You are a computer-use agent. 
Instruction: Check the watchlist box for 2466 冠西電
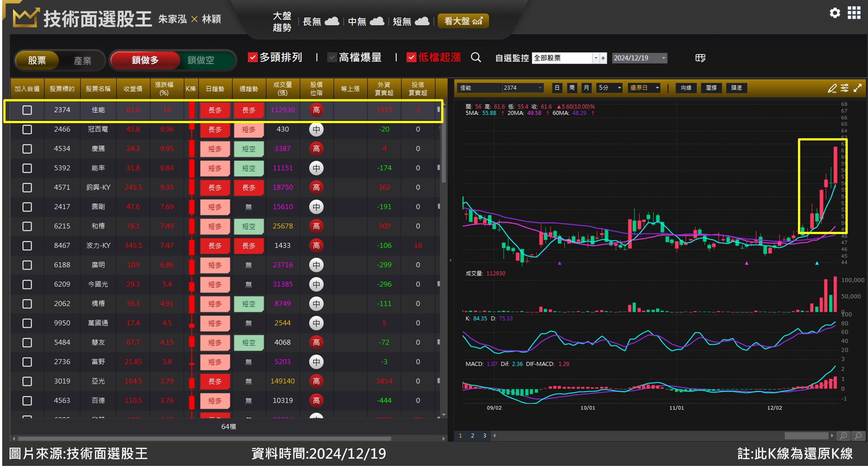(27, 129)
